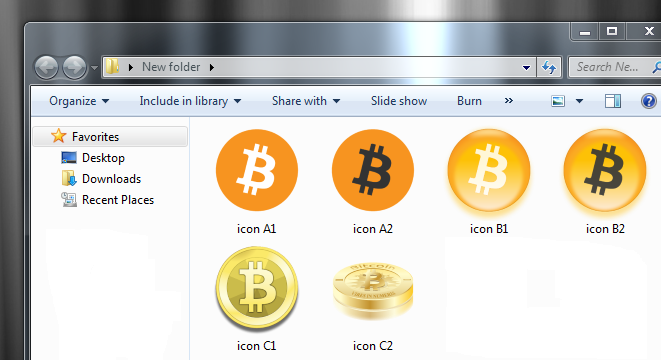Go forward with the Forward arrow button
661x360 pixels.
[75, 67]
